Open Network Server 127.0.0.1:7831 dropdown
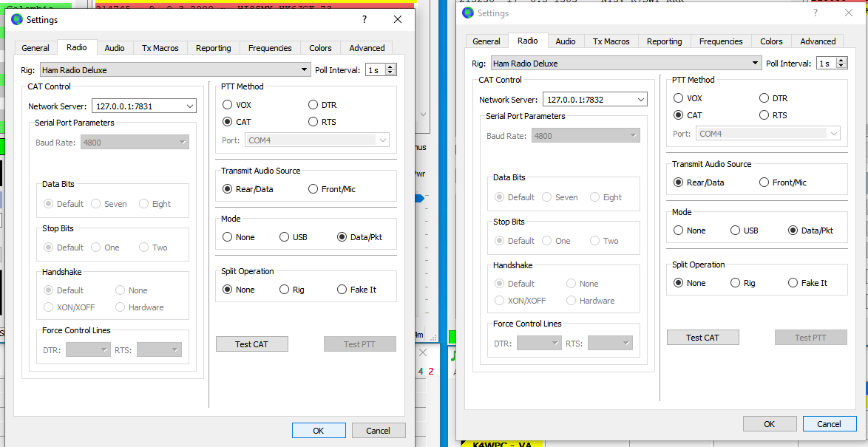 click(x=143, y=106)
